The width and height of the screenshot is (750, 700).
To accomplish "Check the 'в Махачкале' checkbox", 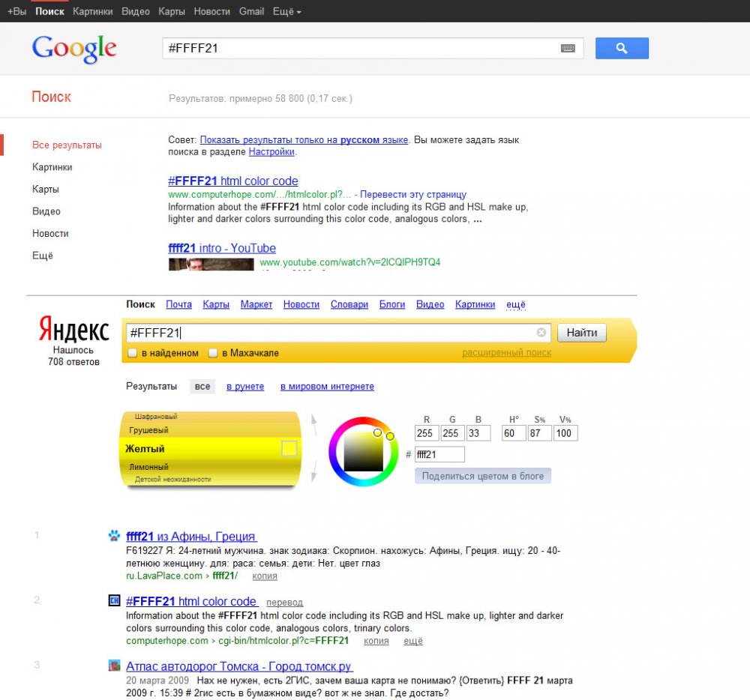I will [213, 353].
